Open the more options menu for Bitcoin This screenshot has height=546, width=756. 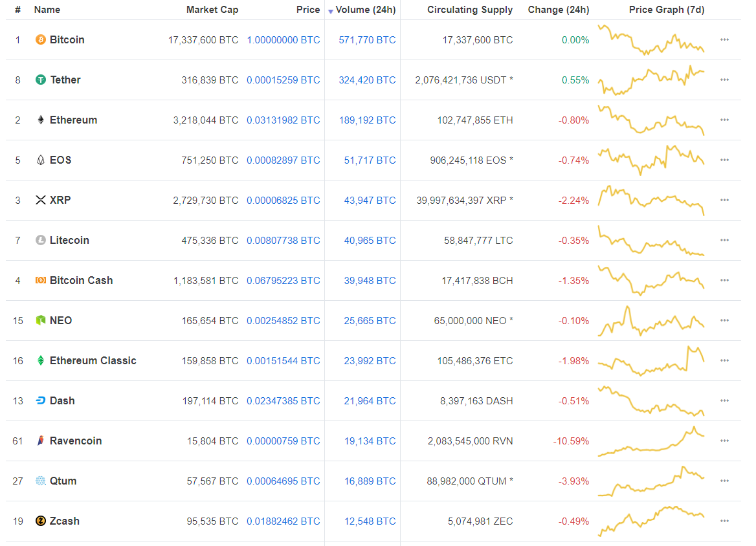(724, 39)
